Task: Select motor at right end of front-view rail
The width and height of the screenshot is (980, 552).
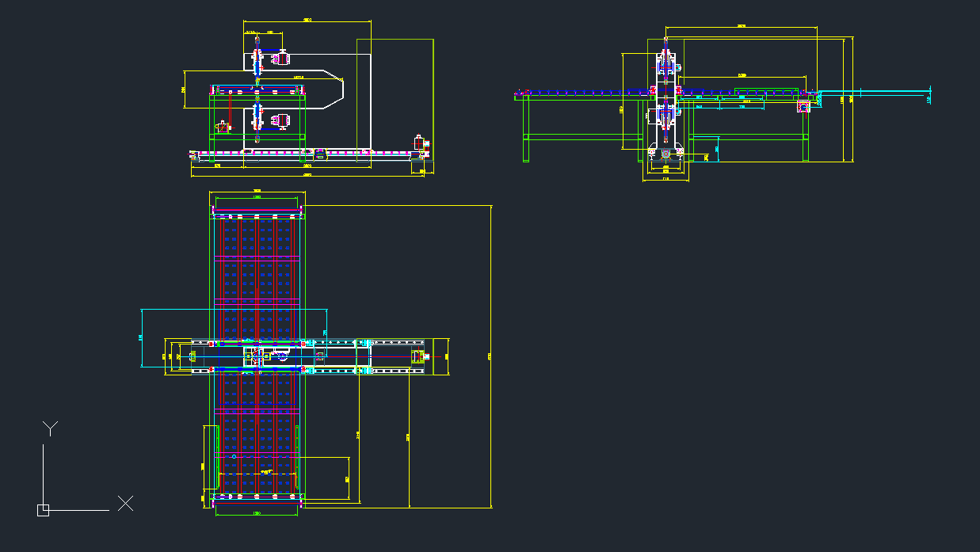Action: [418, 144]
